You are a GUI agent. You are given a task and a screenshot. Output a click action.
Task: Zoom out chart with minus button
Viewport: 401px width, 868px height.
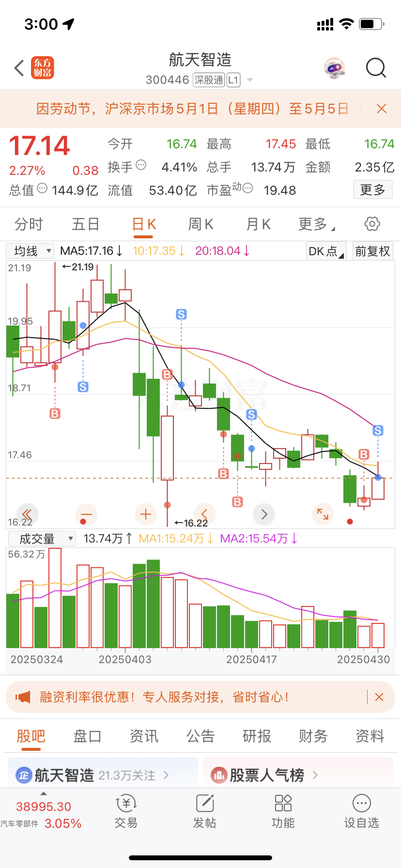coord(87,514)
